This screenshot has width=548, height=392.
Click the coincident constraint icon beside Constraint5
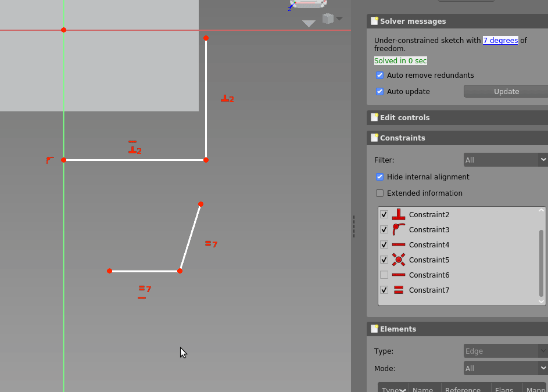coord(398,260)
